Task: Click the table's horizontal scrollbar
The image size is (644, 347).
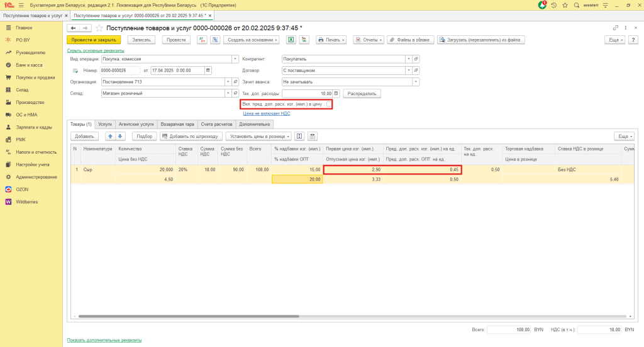Action: pos(189,316)
